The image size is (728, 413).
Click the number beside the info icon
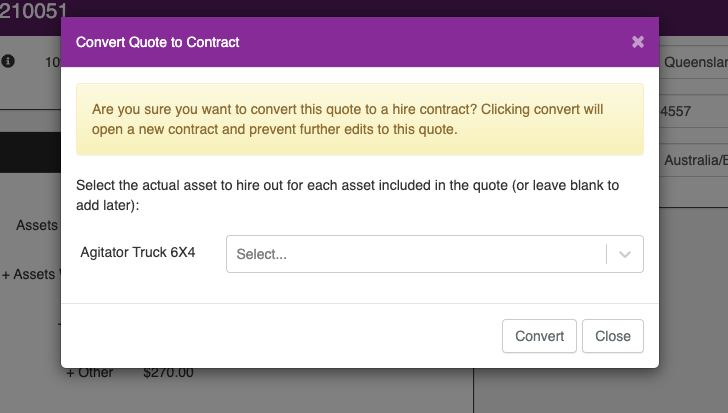click(52, 62)
